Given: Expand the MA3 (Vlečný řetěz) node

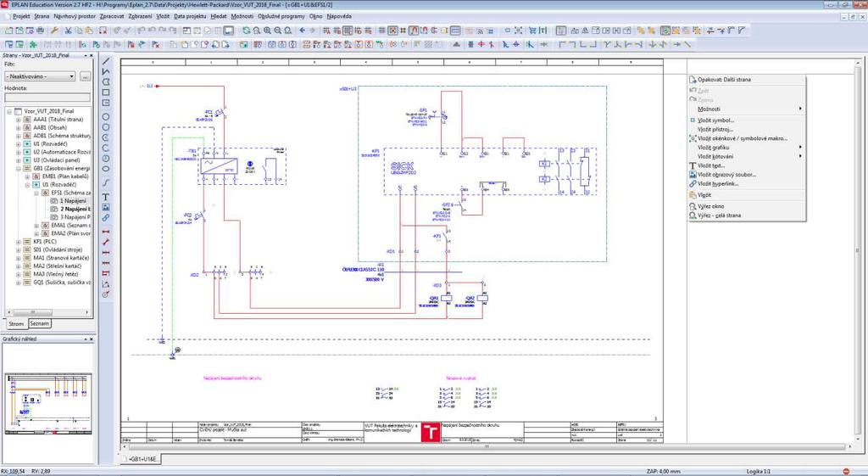Looking at the screenshot, I should (x=19, y=274).
